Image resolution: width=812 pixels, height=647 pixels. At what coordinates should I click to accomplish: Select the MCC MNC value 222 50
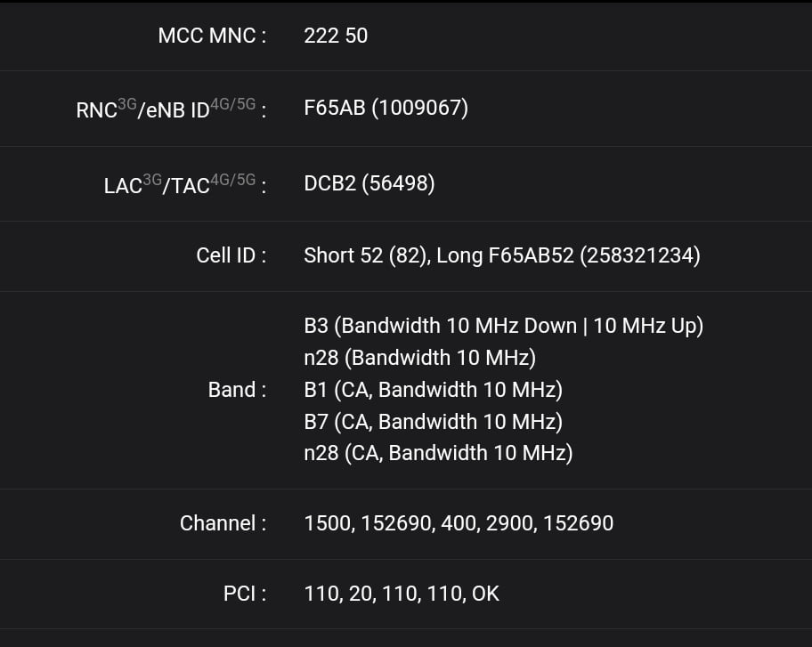[x=336, y=36]
